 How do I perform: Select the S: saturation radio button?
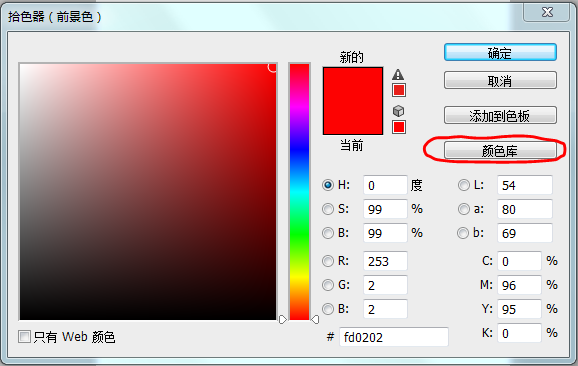327,209
